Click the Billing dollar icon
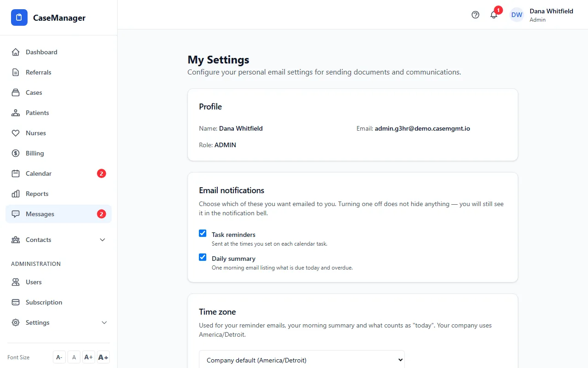This screenshot has height=368, width=588. 16,153
